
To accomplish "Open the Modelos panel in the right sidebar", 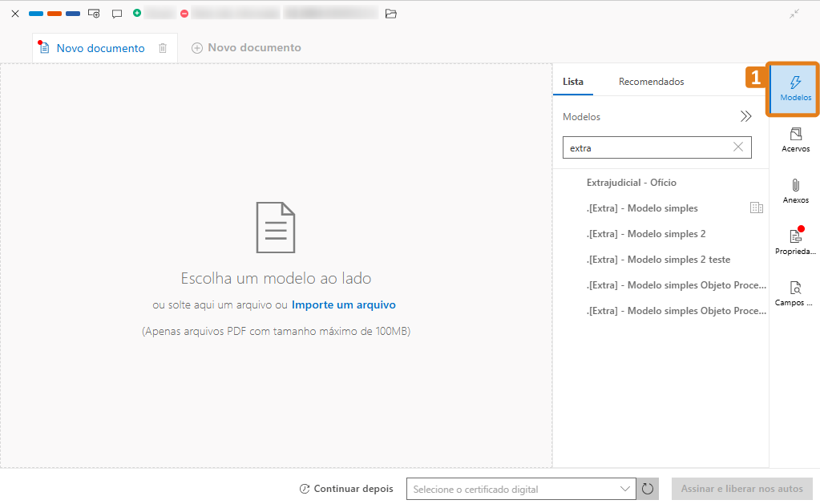I will point(794,89).
